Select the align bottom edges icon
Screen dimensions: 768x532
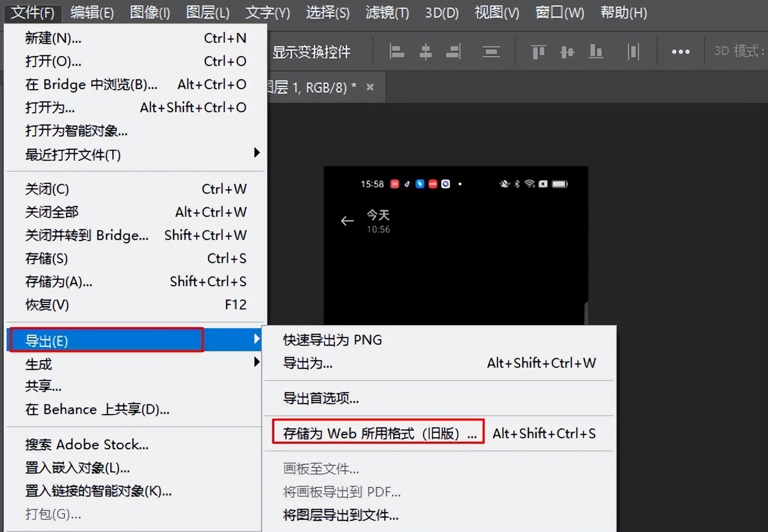coord(596,51)
